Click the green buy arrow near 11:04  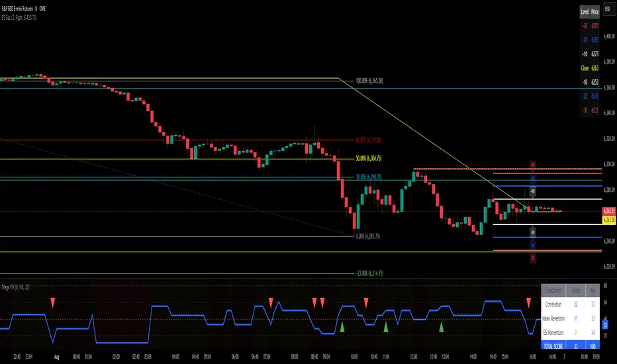point(385,327)
